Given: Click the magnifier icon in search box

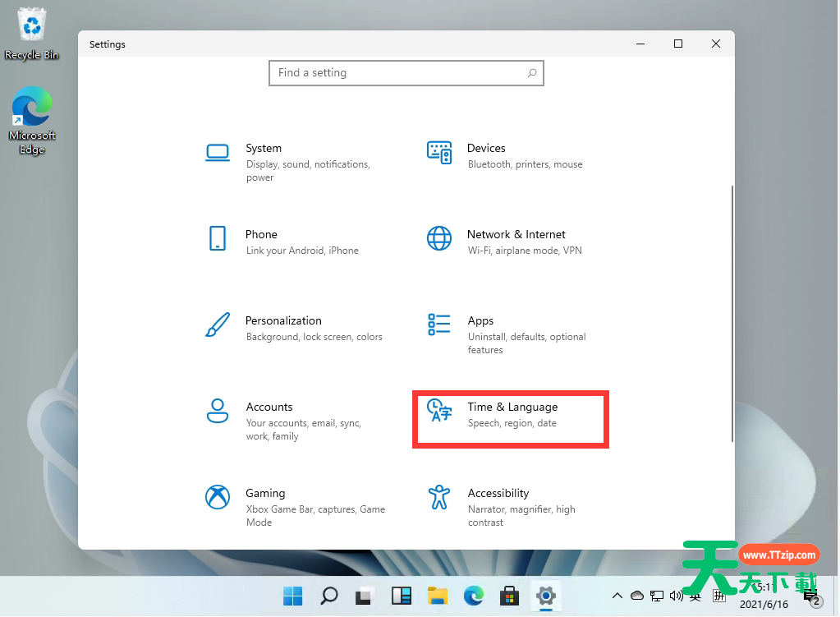Looking at the screenshot, I should coord(532,73).
